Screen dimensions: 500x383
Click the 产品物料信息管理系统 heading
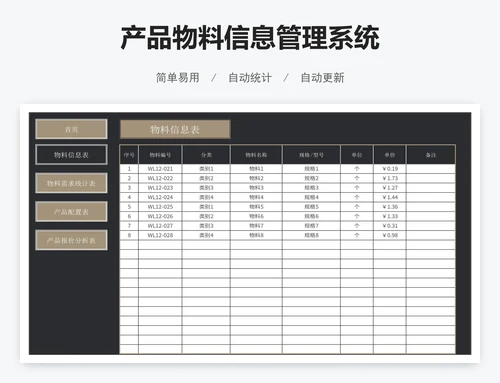250,37
